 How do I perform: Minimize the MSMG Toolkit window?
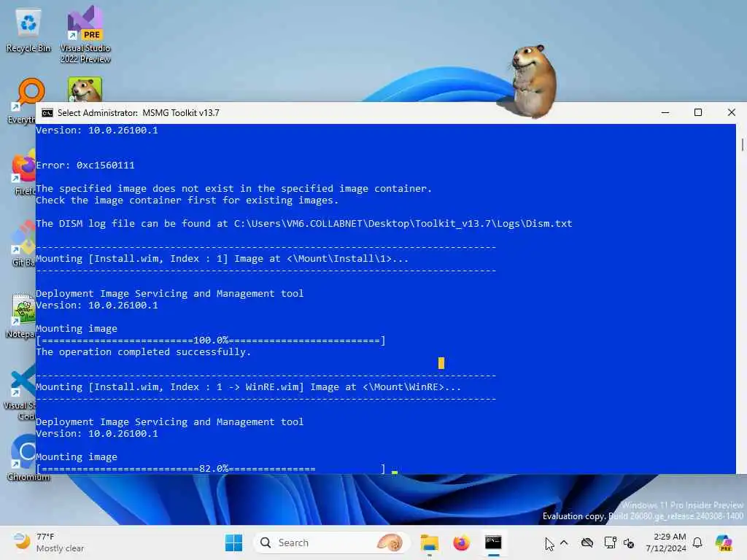coord(665,113)
